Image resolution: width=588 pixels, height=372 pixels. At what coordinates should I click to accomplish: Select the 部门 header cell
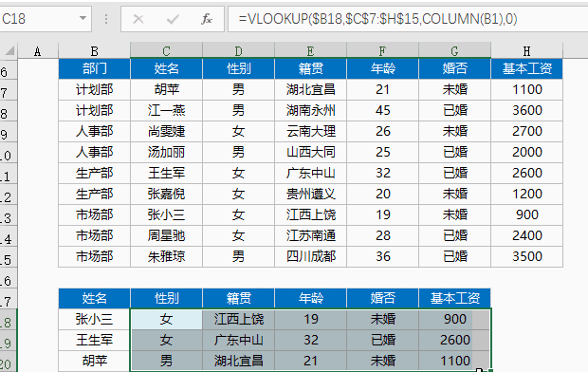(94, 68)
